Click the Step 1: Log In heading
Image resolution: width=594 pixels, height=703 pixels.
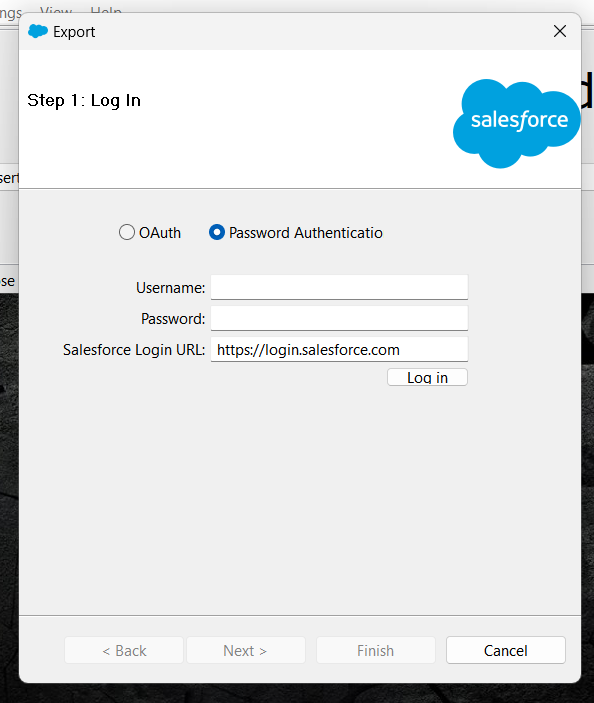click(x=84, y=100)
